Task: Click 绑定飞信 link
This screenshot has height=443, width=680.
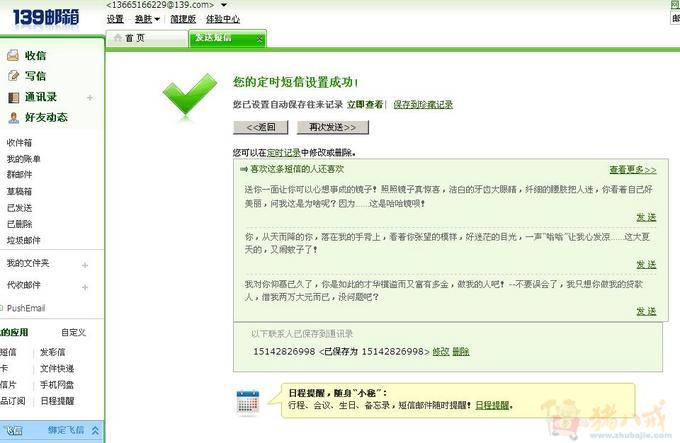Action: tap(66, 430)
